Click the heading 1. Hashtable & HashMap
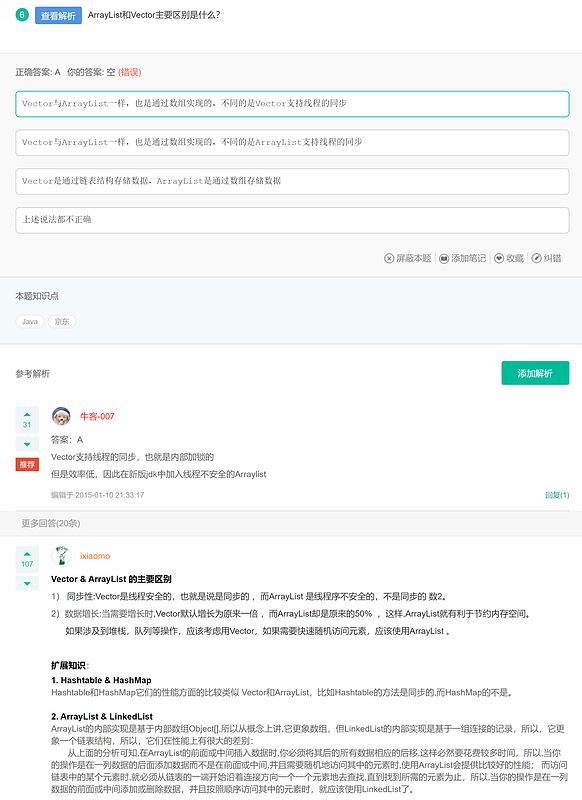The height and width of the screenshot is (800, 582). pyautogui.click(x=101, y=680)
